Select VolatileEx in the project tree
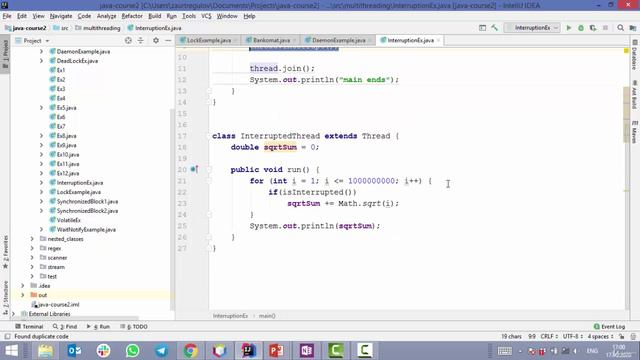The width and height of the screenshot is (640, 360). pyautogui.click(x=69, y=220)
